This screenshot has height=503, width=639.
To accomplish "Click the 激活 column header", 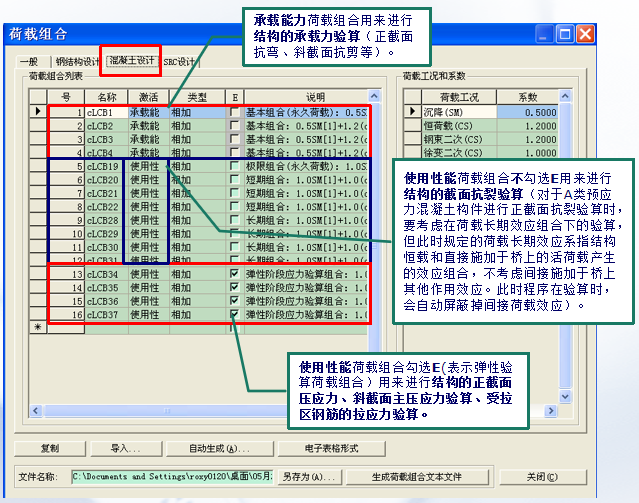I will pyautogui.click(x=148, y=97).
